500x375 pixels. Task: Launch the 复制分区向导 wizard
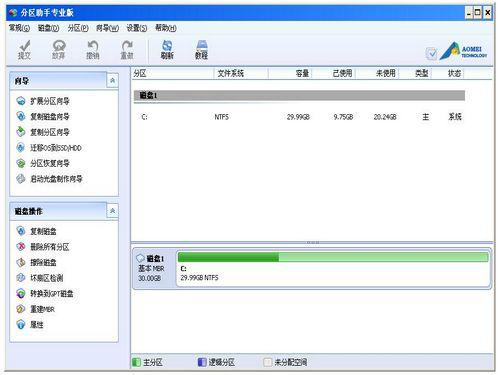click(x=50, y=132)
